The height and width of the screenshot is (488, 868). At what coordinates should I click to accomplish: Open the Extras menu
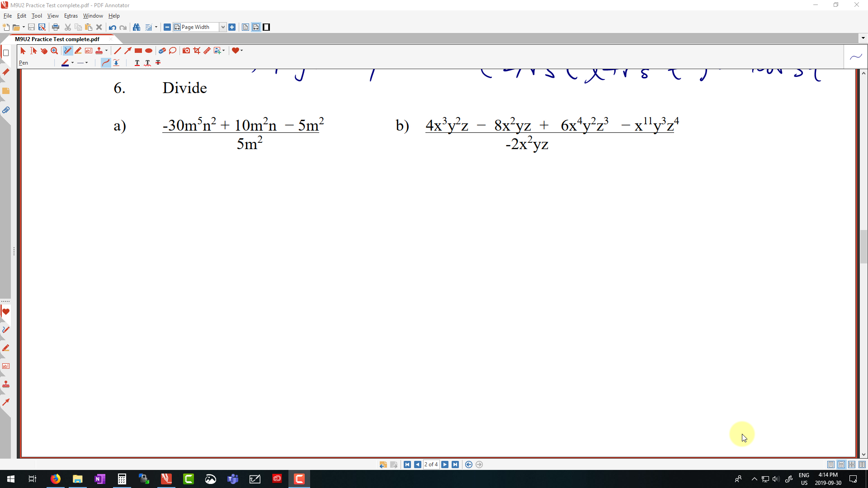coord(71,16)
